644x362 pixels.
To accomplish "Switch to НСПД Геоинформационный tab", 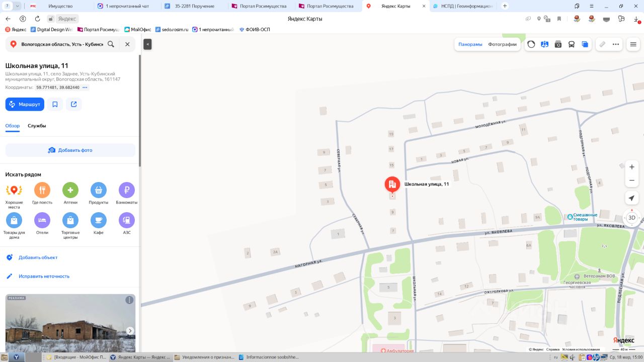I will 463,6.
